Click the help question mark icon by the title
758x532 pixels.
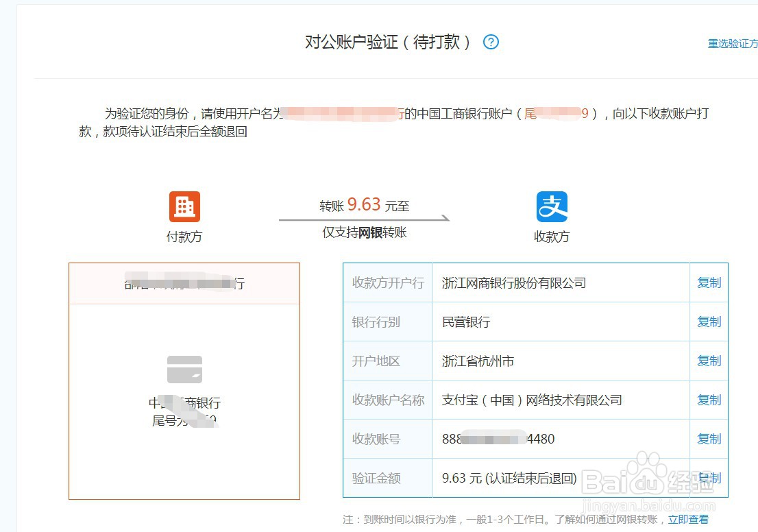(491, 42)
